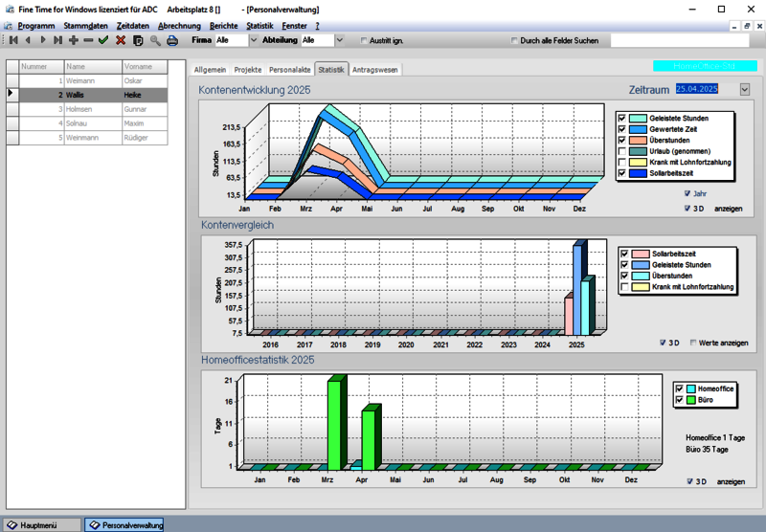Screen dimensions: 766x532
Task: Open the Berichte menu
Action: tap(224, 26)
